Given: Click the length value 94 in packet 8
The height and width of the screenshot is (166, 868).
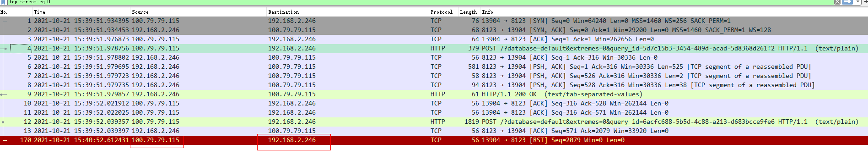Looking at the screenshot, I should [475, 85].
